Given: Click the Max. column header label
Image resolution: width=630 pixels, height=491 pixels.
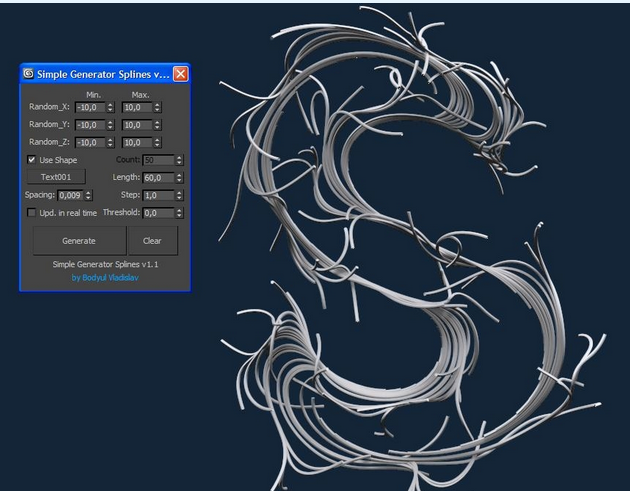Looking at the screenshot, I should (x=140, y=95).
